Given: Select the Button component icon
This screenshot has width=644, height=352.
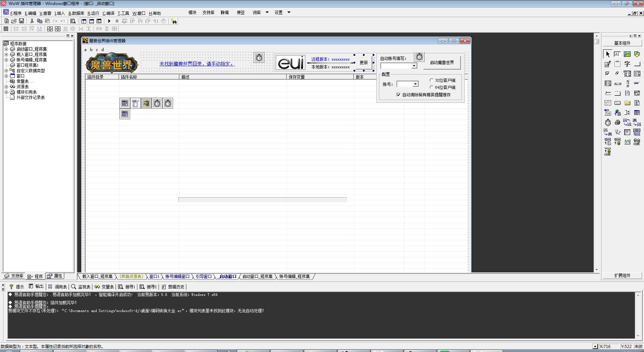Looking at the screenshot, I should [x=637, y=64].
